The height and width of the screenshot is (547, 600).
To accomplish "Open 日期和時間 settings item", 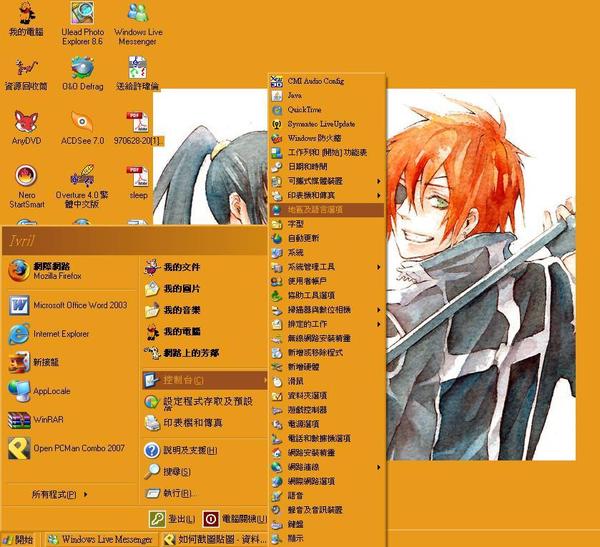I will point(327,167).
